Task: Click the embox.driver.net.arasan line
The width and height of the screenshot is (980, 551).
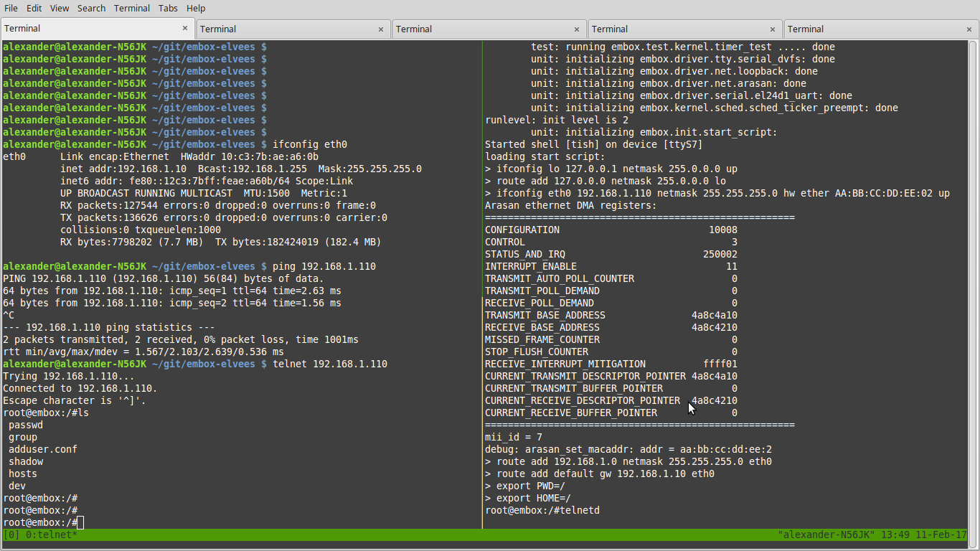Action: (x=669, y=83)
